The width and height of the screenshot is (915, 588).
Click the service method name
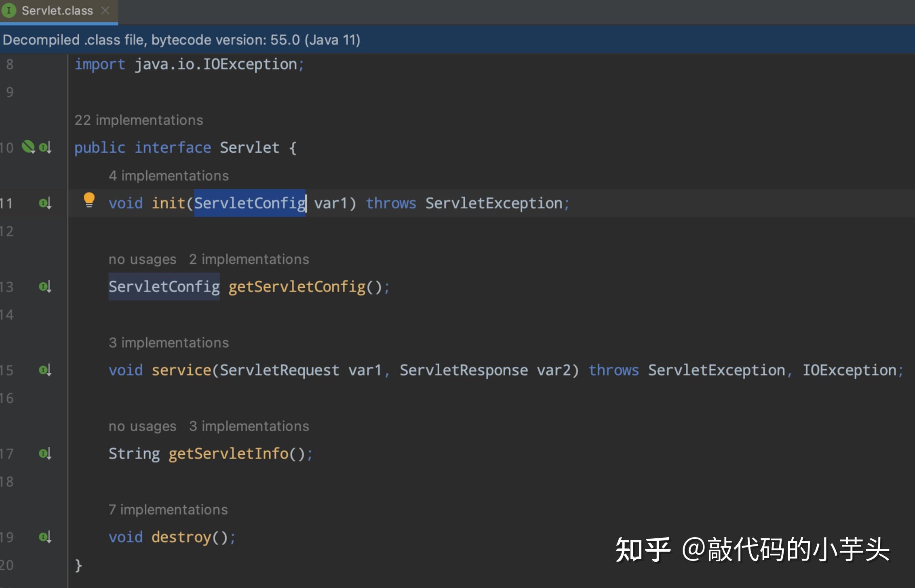point(181,370)
